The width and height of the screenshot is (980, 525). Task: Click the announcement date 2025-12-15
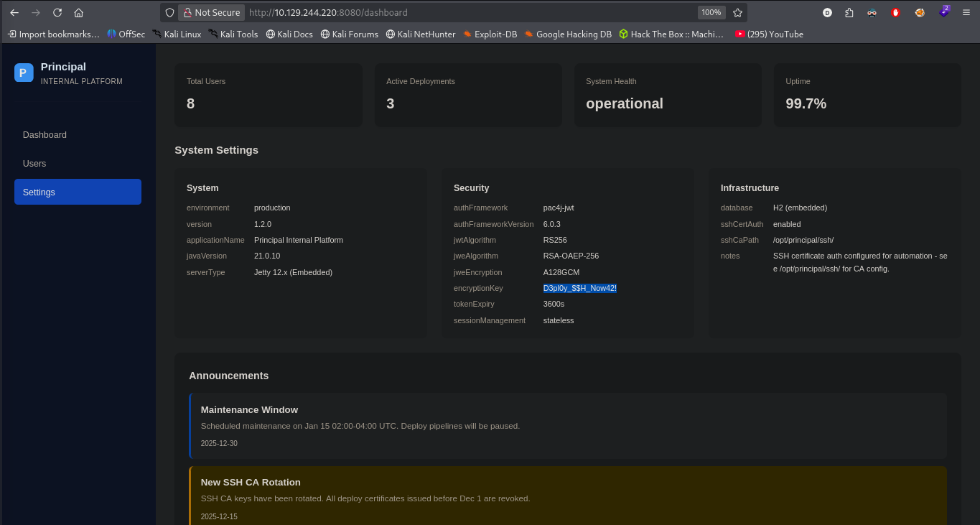219,516
